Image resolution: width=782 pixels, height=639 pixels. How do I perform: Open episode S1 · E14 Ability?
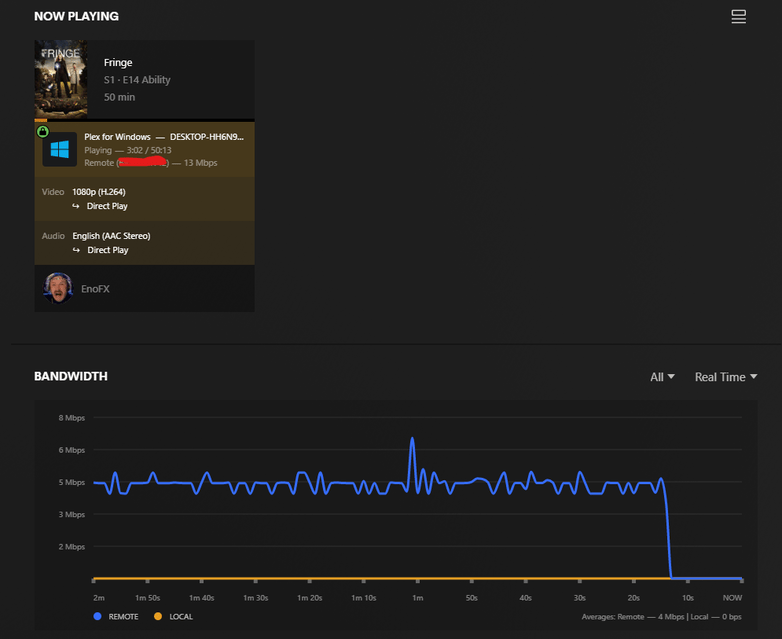[137, 80]
